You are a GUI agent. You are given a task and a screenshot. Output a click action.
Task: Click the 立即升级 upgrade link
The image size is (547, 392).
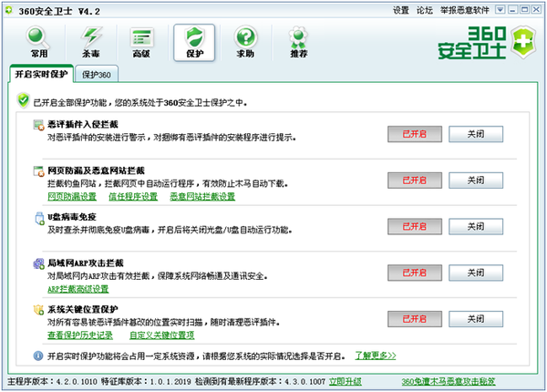345,381
